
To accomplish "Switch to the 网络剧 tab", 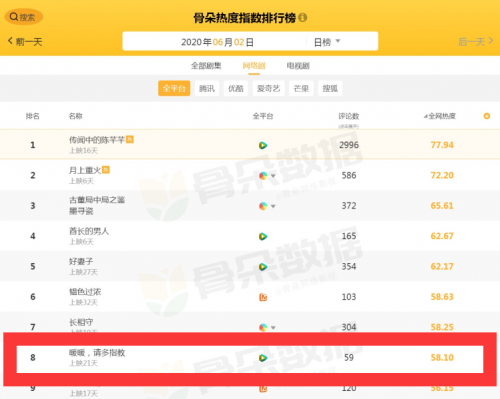I will pos(254,66).
